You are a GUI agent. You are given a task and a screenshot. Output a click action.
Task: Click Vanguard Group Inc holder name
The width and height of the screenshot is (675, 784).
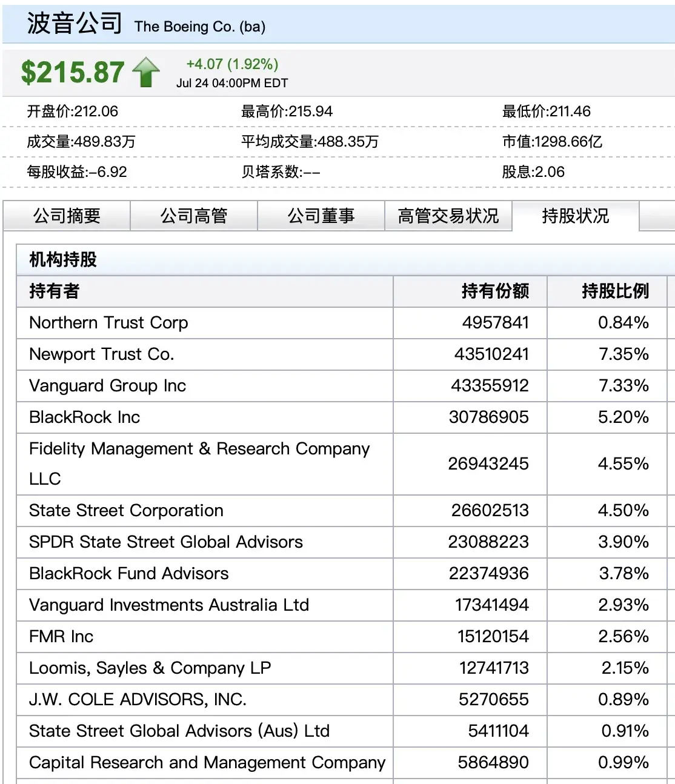[x=107, y=386]
